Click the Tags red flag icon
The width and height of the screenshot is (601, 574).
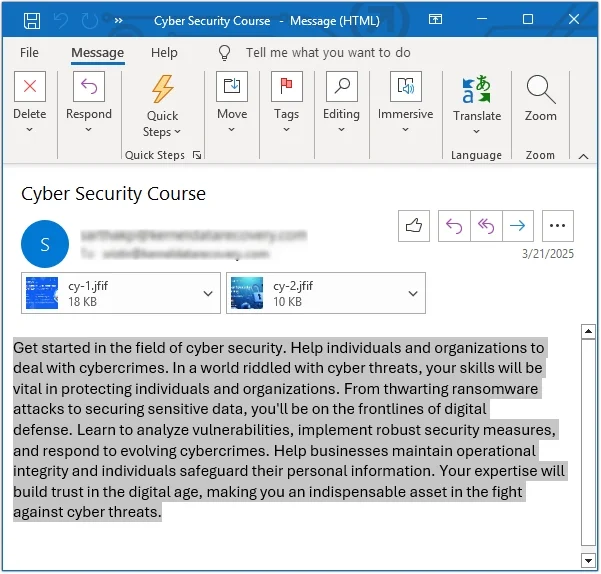pyautogui.click(x=287, y=86)
